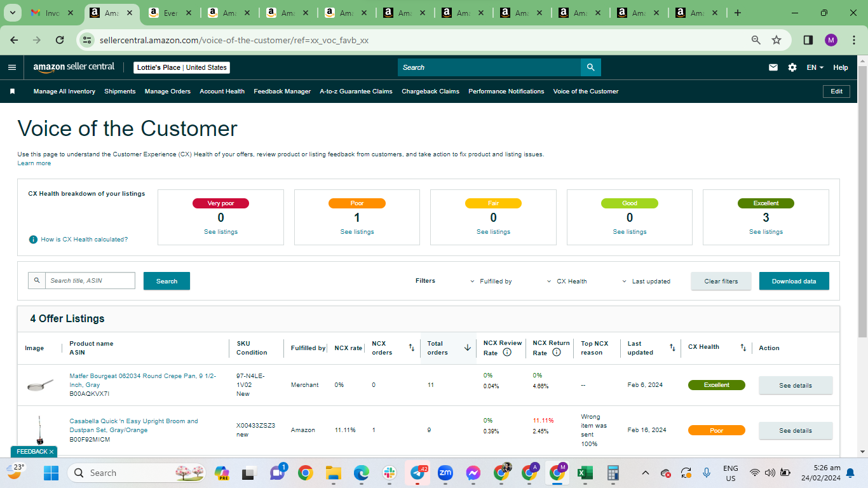This screenshot has height=488, width=868.
Task: Open the Seller Central messages envelope
Action: (x=773, y=67)
